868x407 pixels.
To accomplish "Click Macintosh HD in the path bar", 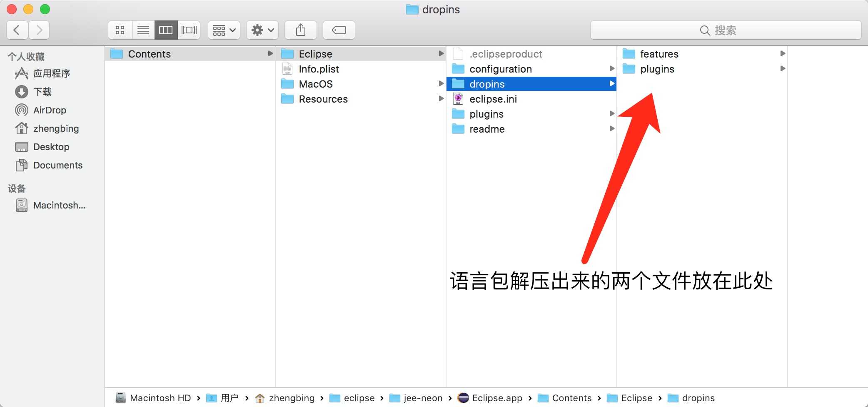I will [x=153, y=398].
